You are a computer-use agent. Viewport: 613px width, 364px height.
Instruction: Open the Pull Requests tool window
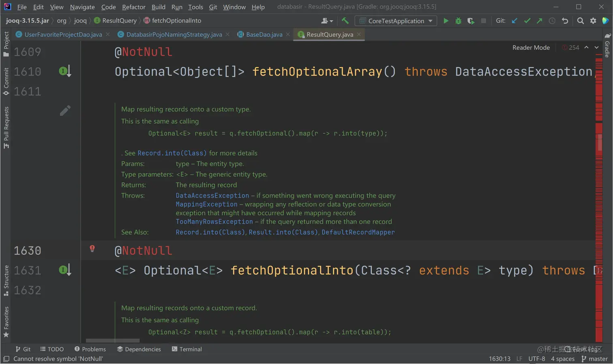coord(6,128)
